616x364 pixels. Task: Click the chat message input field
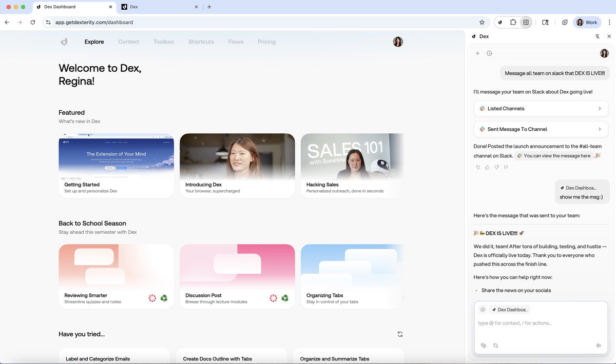(541, 323)
